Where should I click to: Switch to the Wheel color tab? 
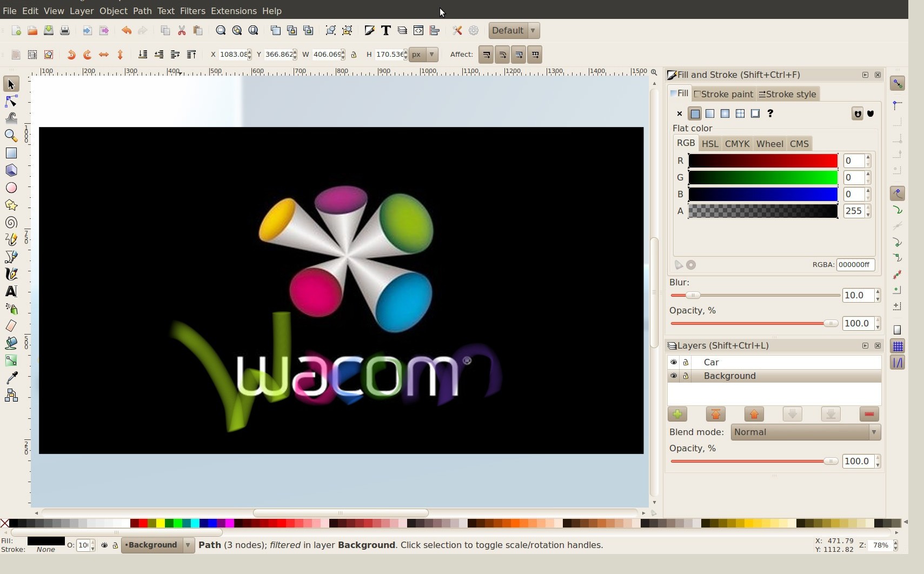tap(769, 144)
